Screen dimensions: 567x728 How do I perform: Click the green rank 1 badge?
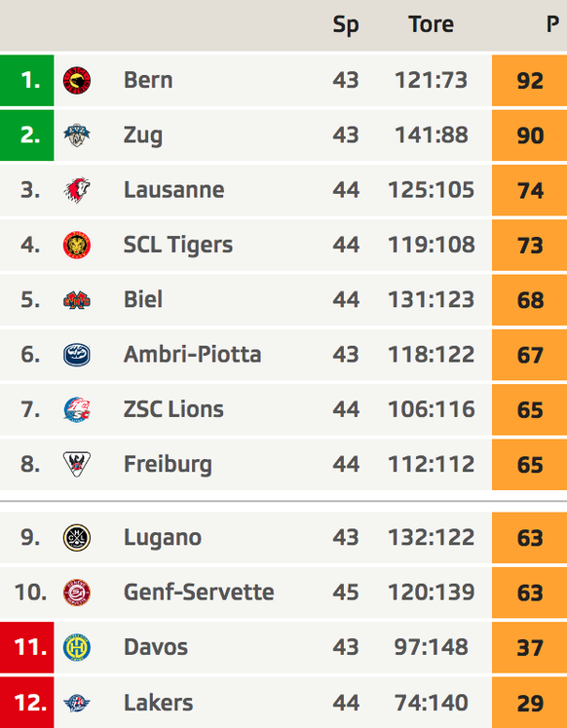tap(27, 80)
